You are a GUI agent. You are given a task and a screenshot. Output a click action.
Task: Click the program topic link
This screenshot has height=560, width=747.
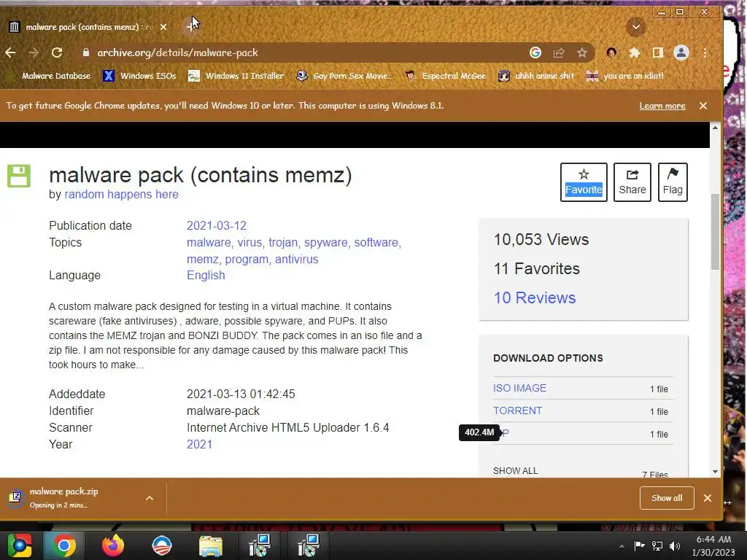[247, 260]
